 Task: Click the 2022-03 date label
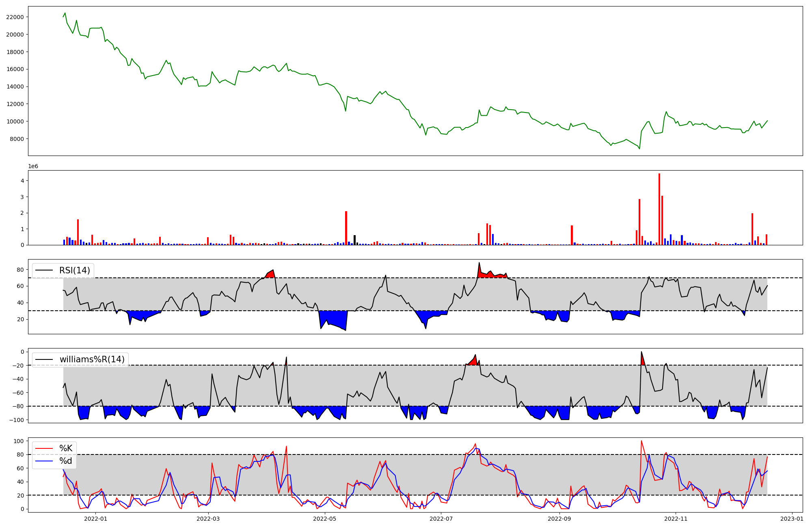click(208, 519)
